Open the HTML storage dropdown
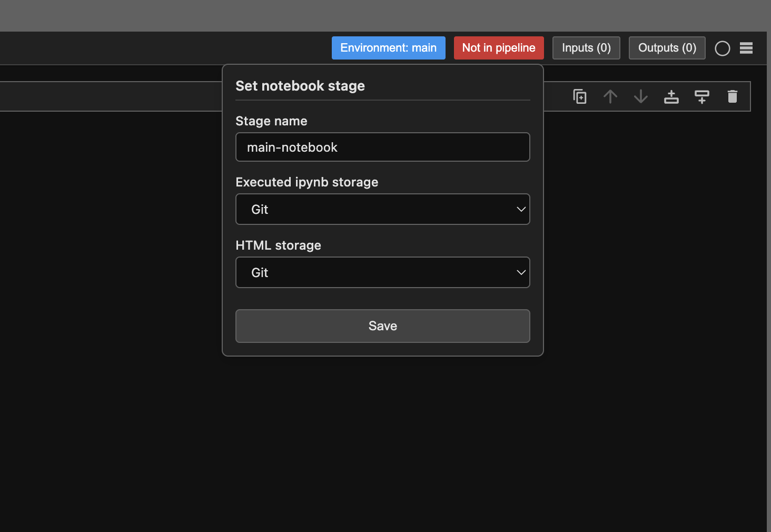Screen dimensions: 771x532 [x=382, y=272]
